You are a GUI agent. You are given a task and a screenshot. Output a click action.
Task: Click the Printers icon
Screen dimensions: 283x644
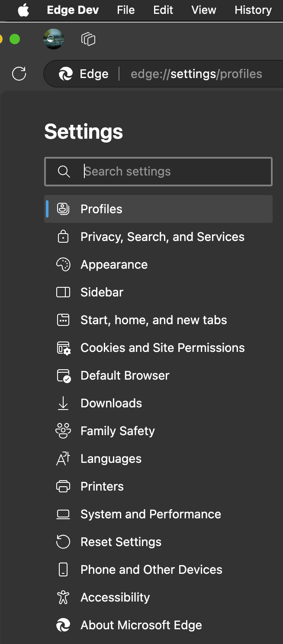(x=63, y=486)
